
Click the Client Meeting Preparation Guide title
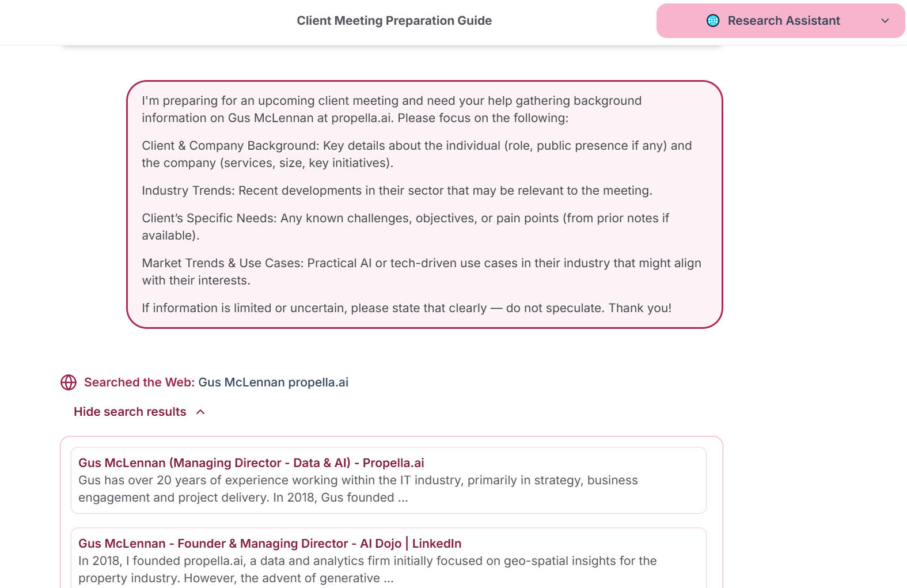[394, 21]
